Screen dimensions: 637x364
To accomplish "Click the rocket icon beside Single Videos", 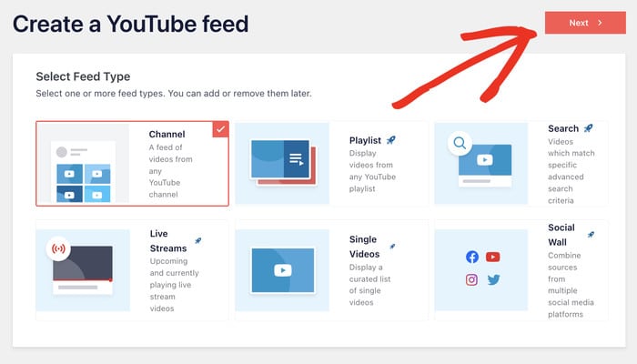I will (392, 247).
